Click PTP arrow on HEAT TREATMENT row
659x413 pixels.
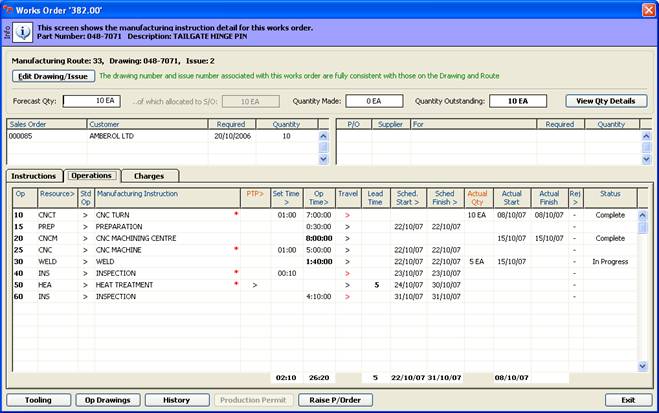(x=254, y=285)
